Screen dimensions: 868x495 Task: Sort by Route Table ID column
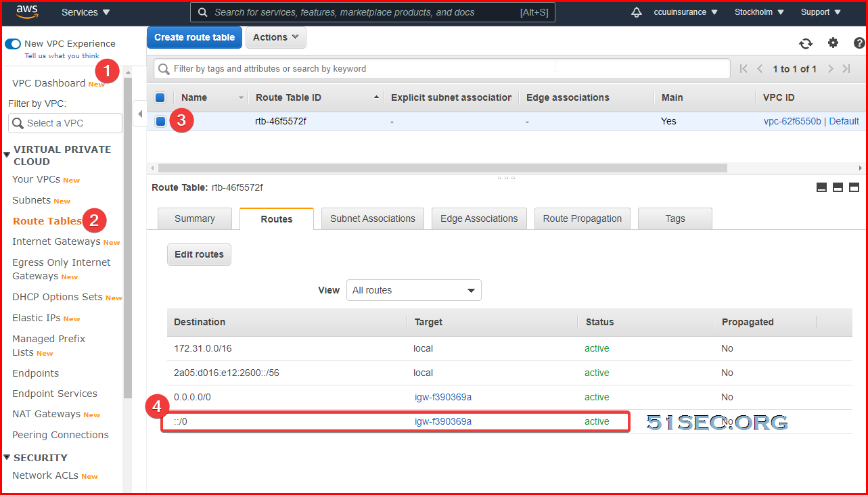coord(316,97)
